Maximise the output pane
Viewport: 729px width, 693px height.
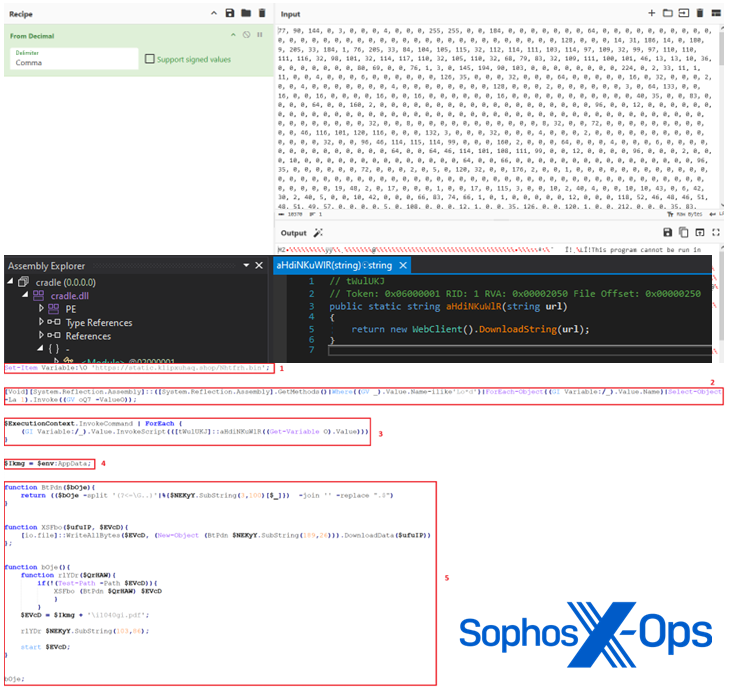(x=716, y=232)
